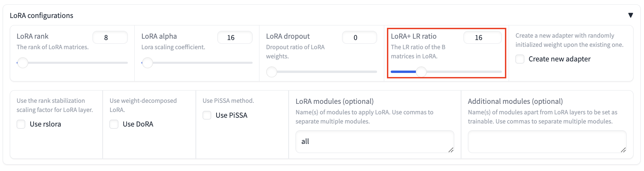Image resolution: width=644 pixels, height=171 pixels.
Task: Click the LoRA dropout slider handle
Action: click(x=272, y=72)
